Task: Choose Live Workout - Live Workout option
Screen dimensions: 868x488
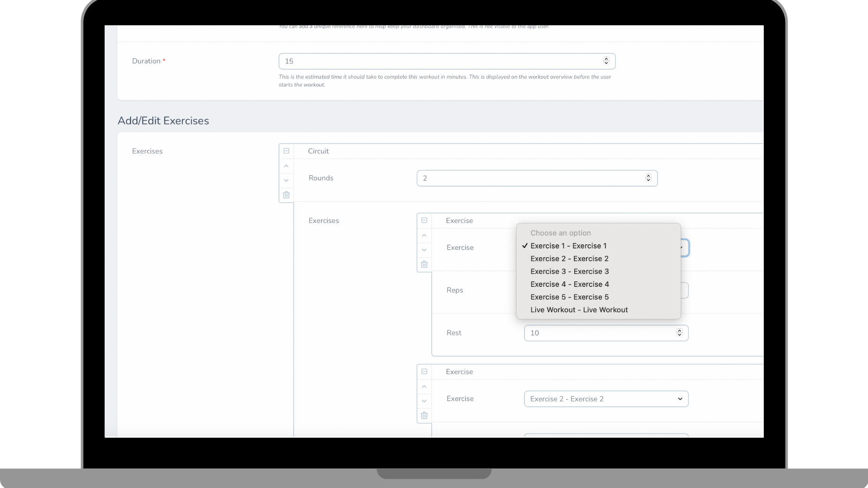Action: [579, 310]
